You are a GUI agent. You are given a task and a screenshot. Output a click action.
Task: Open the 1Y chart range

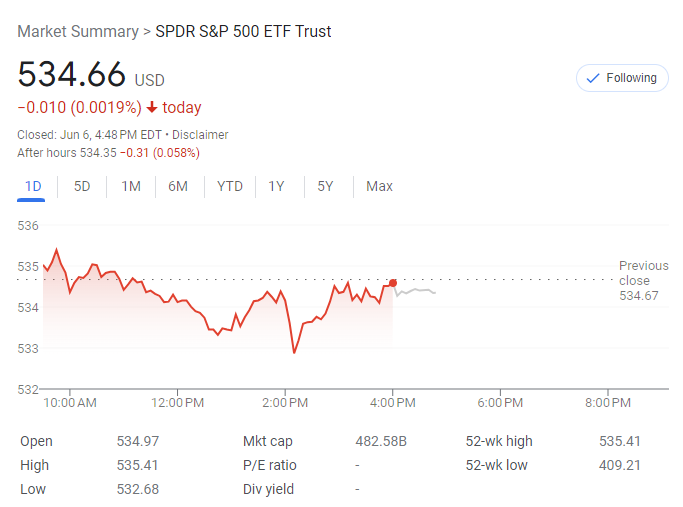(277, 186)
